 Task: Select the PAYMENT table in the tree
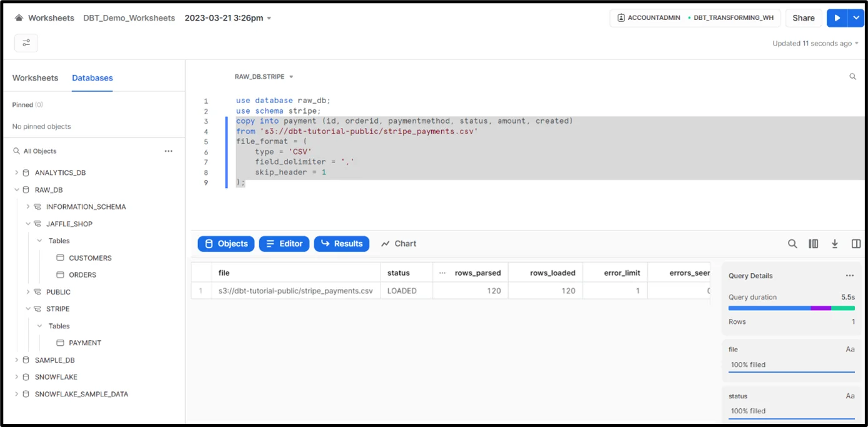point(84,343)
